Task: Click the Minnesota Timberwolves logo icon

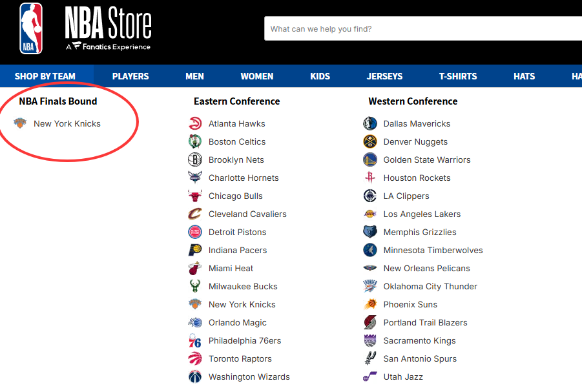Action: [x=370, y=250]
